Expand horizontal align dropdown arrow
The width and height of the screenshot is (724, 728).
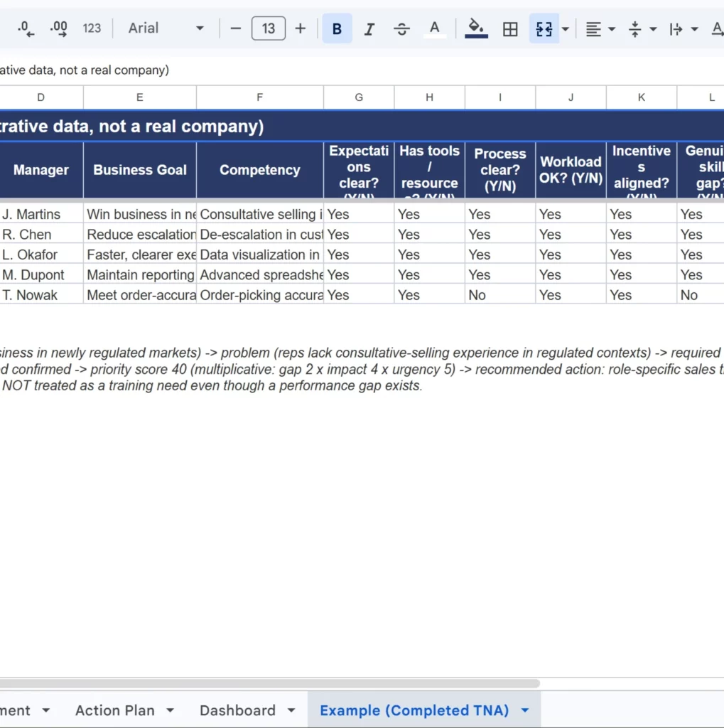click(x=612, y=28)
